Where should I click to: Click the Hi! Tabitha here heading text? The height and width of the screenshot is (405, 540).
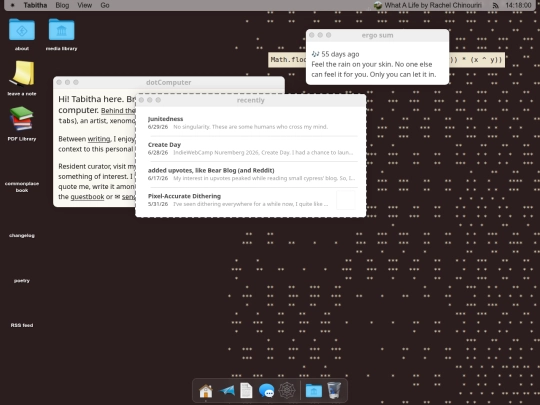[97, 104]
